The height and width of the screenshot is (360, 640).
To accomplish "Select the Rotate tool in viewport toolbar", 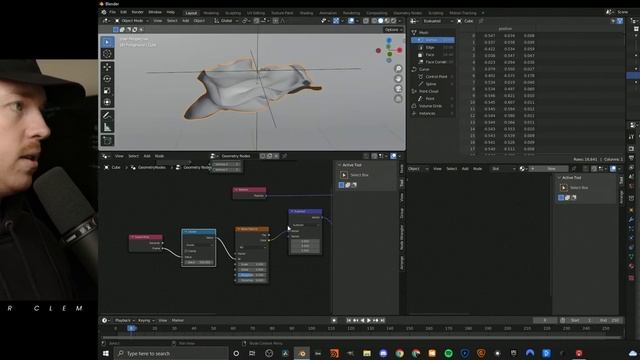I will pyautogui.click(x=107, y=79).
